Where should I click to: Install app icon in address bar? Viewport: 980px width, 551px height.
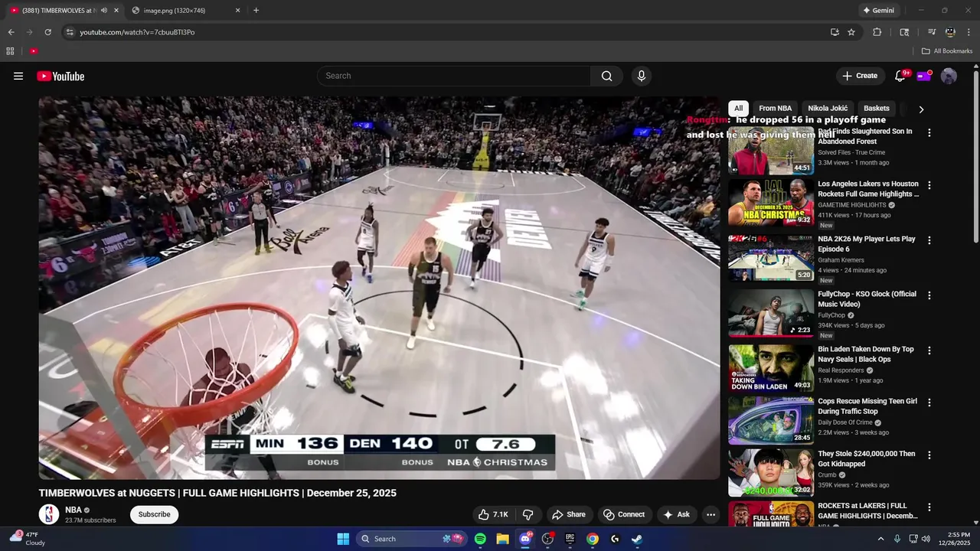pos(835,32)
